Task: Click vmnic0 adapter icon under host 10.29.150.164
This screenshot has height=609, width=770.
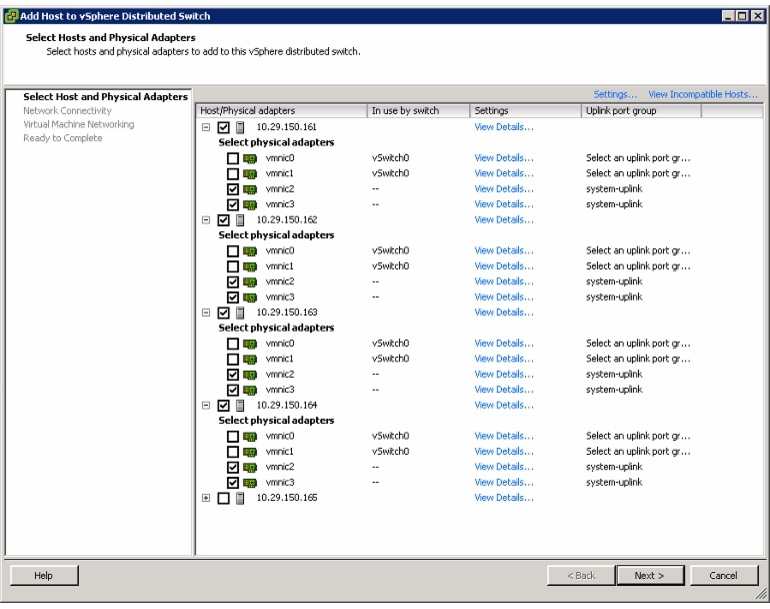Action: point(250,437)
